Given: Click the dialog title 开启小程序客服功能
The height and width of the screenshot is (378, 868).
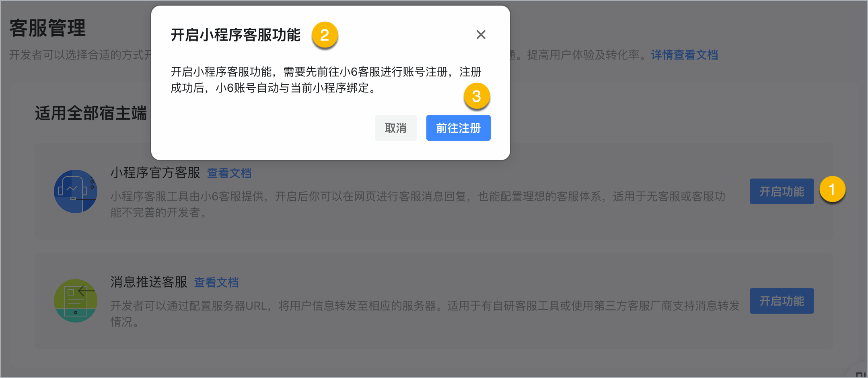Looking at the screenshot, I should click(236, 35).
